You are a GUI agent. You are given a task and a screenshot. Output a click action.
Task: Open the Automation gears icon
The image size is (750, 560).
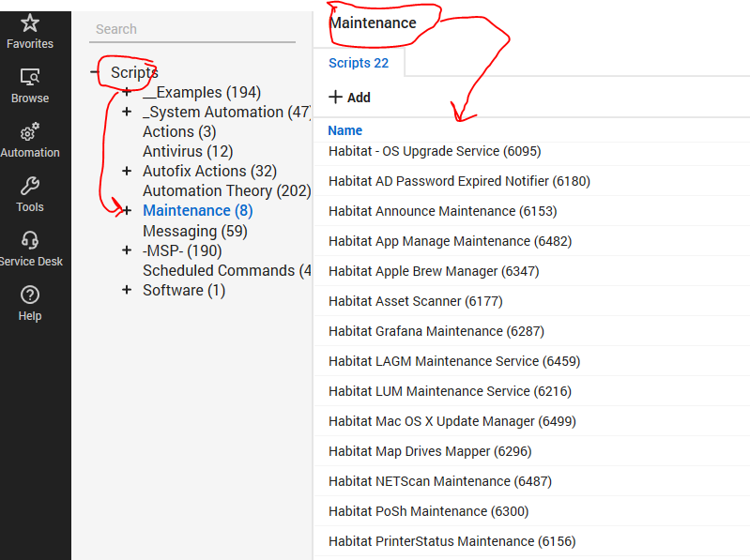pyautogui.click(x=30, y=132)
